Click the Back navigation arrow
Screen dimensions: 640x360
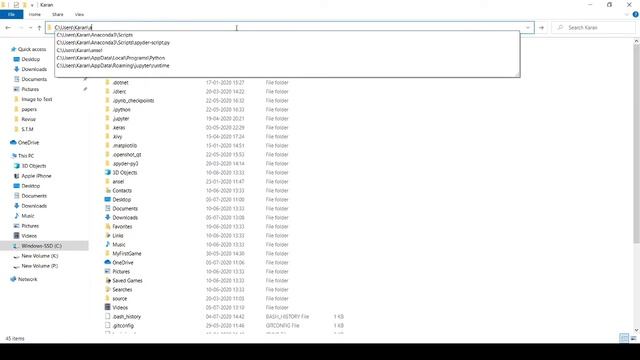(x=8, y=27)
